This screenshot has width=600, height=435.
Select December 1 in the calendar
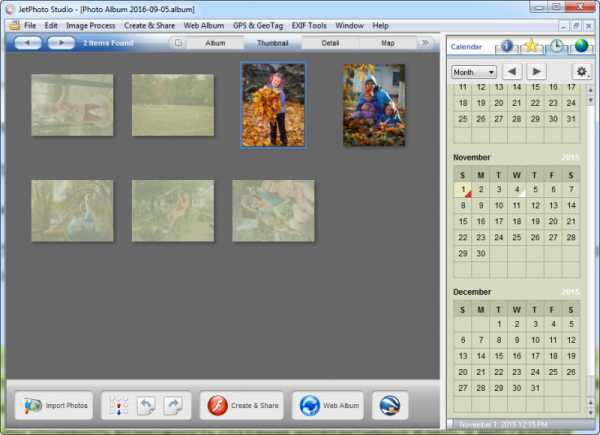(x=499, y=324)
